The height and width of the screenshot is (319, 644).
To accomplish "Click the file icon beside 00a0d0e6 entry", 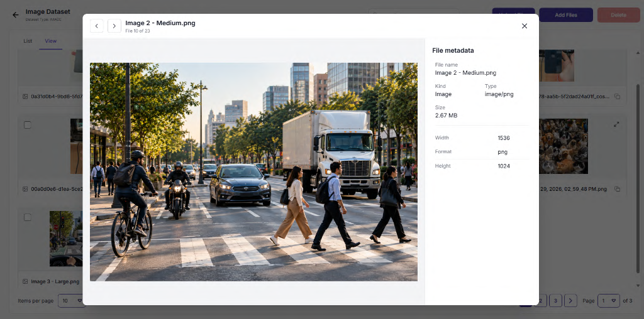I will pos(25,189).
